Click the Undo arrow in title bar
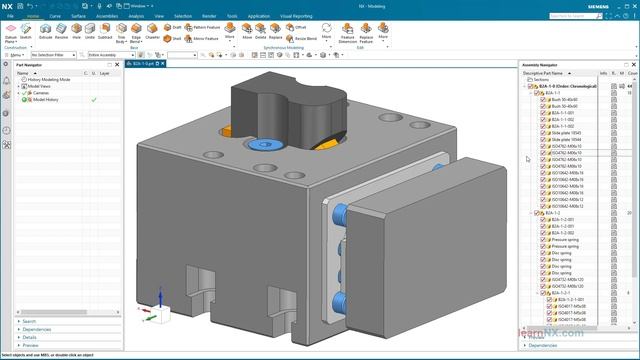Screen dimensions: 640x360 (x=30, y=6)
